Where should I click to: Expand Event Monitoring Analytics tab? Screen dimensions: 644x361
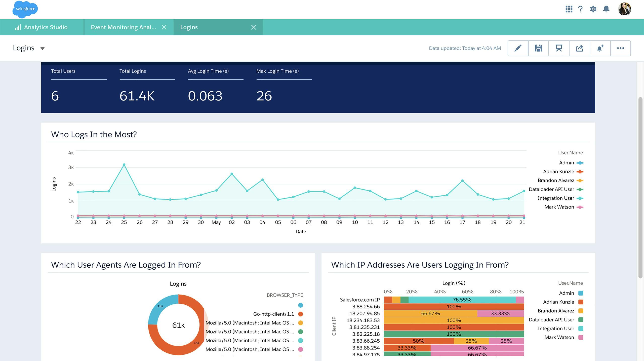pos(124,27)
